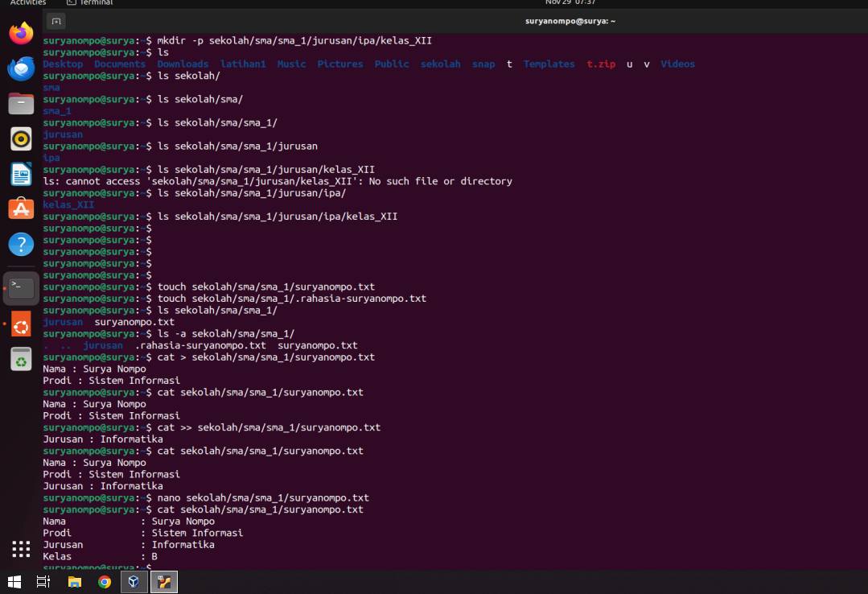This screenshot has height=594, width=868.
Task: Open File Explorer on Windows taskbar
Action: pyautogui.click(x=74, y=582)
